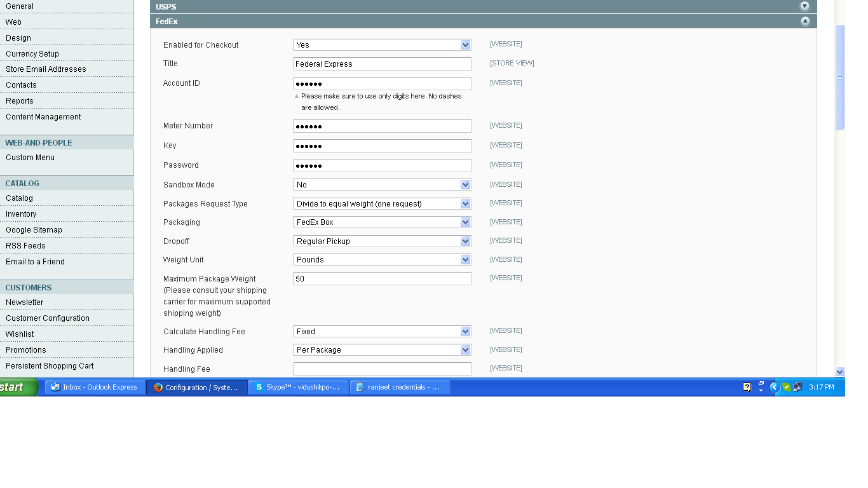The image size is (868, 488).
Task: Switch to Configuration / System Firefox window
Action: pos(197,387)
